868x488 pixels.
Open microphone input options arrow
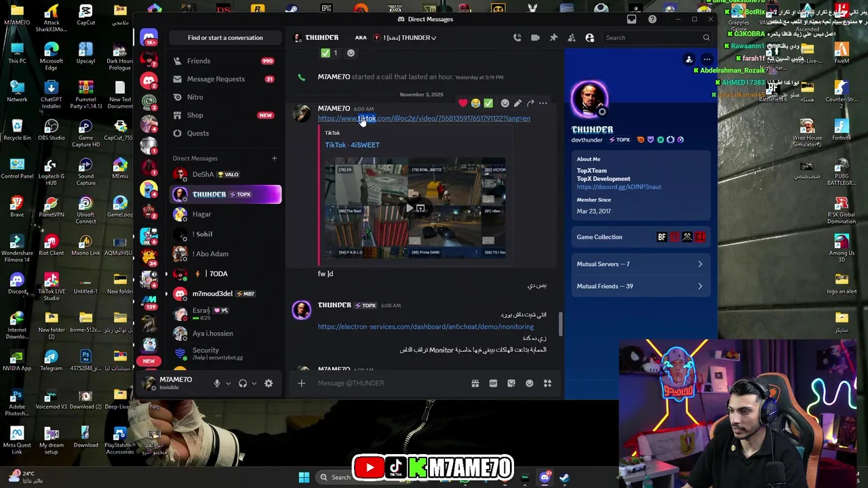[x=228, y=383]
